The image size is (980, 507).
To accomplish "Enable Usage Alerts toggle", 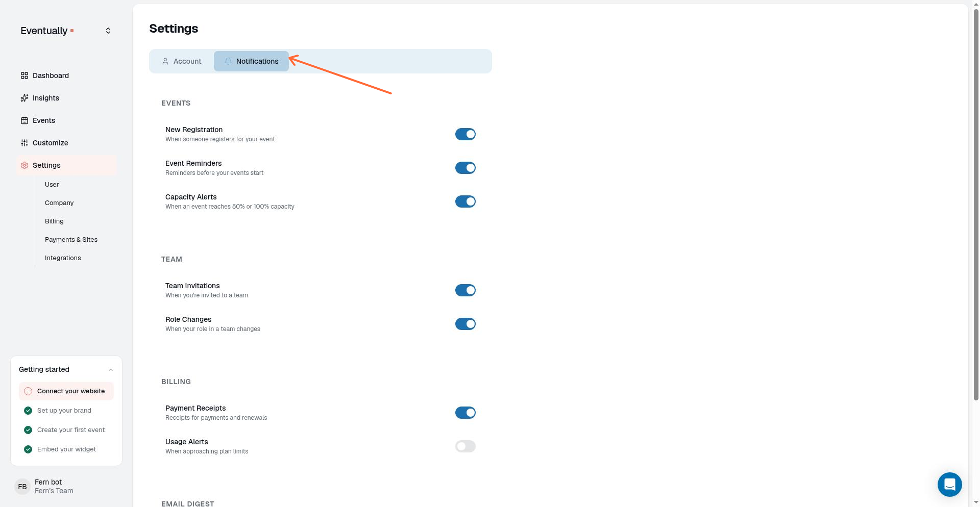I will point(465,446).
